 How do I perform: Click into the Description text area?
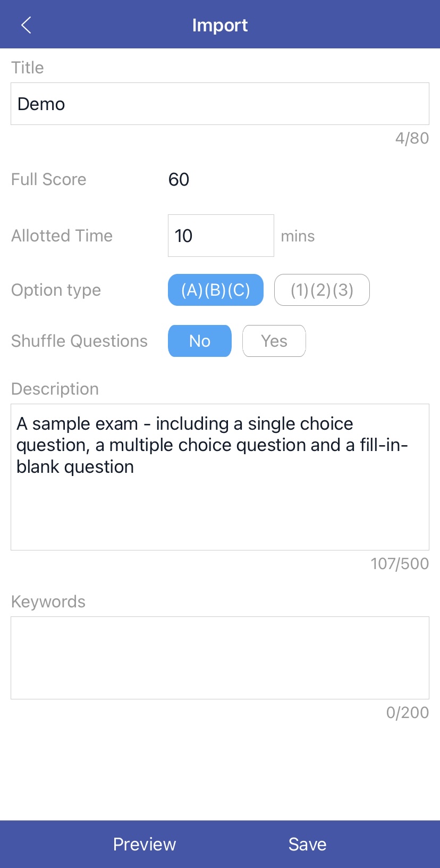220,477
